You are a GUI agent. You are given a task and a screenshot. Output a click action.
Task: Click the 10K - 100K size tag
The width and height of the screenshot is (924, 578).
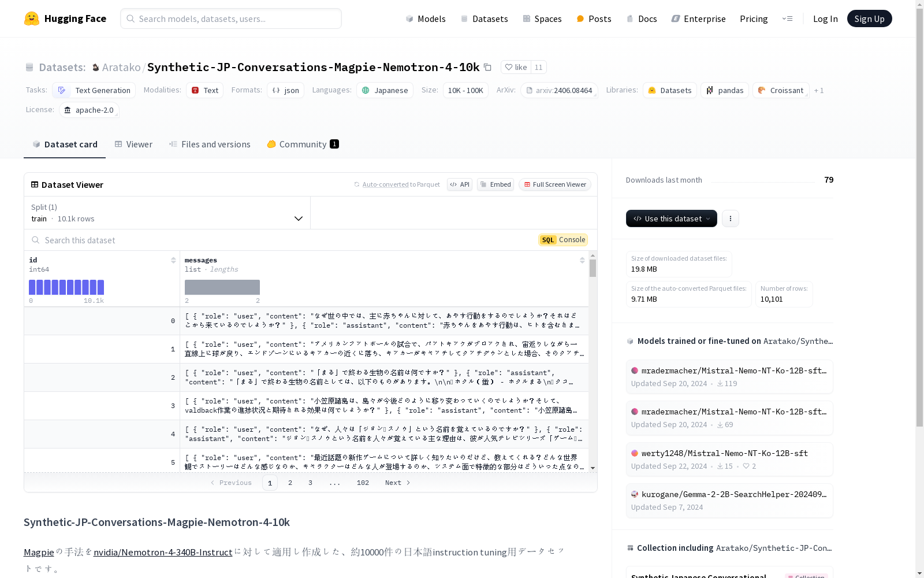pyautogui.click(x=465, y=90)
